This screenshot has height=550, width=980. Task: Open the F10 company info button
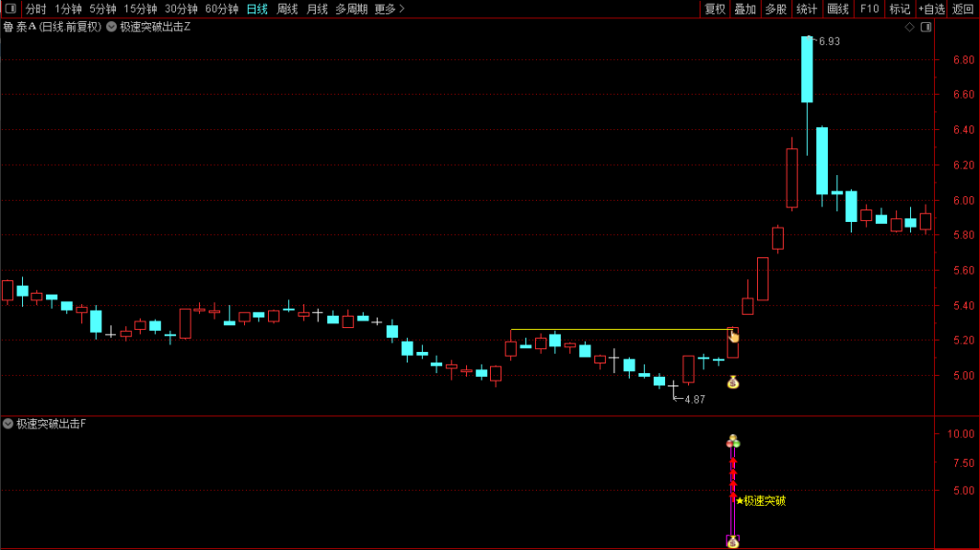[x=869, y=9]
